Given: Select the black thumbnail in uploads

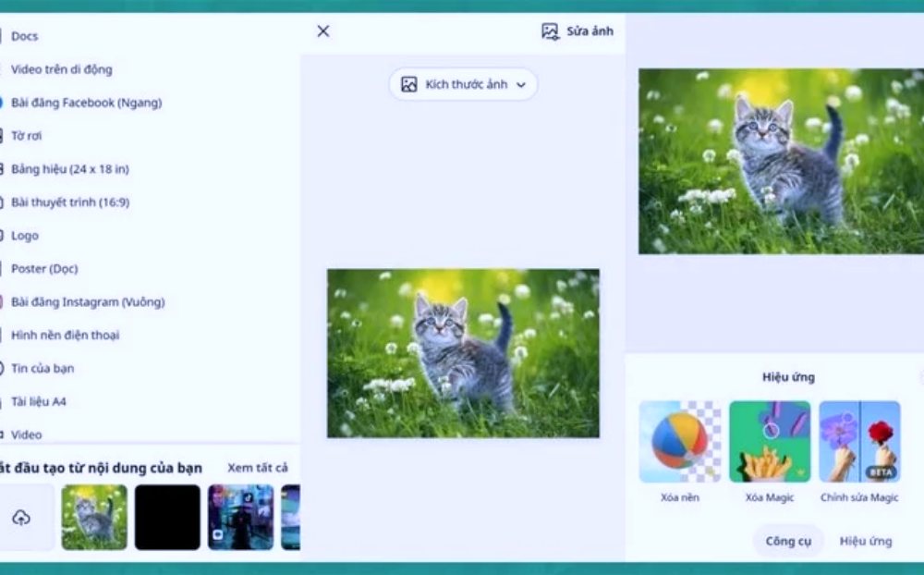Looking at the screenshot, I should pyautogui.click(x=167, y=518).
